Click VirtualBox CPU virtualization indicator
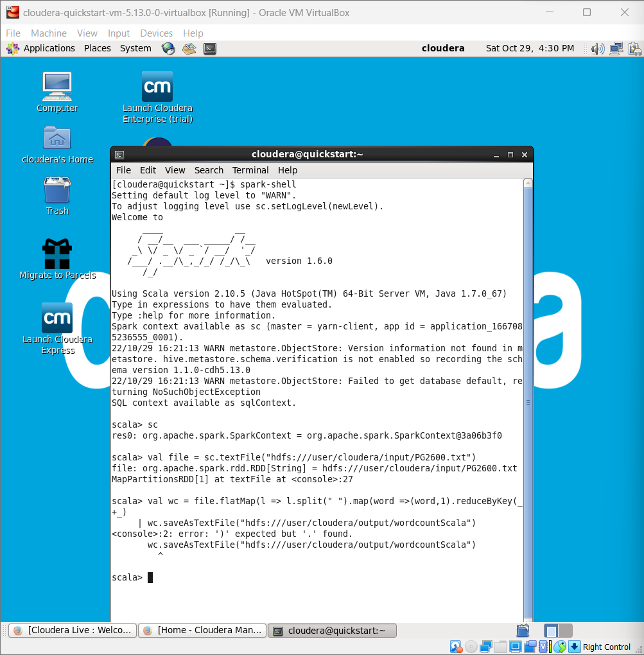 pyautogui.click(x=543, y=647)
